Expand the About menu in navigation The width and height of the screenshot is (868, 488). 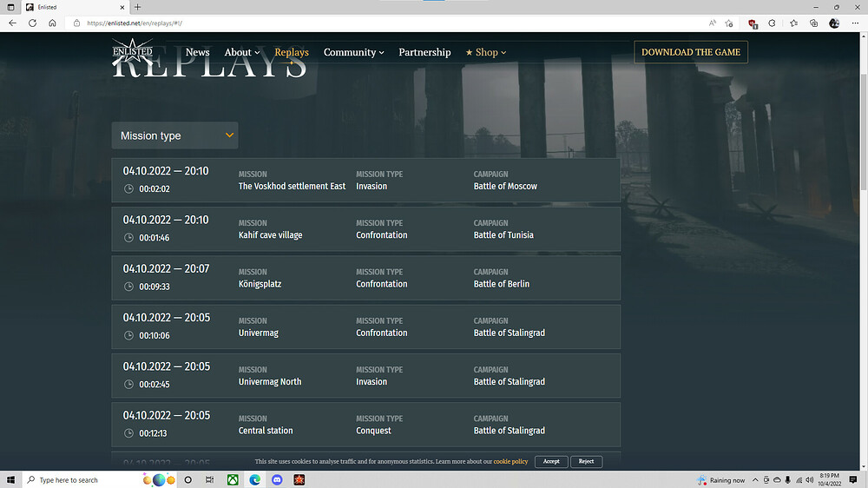pyautogui.click(x=241, y=52)
